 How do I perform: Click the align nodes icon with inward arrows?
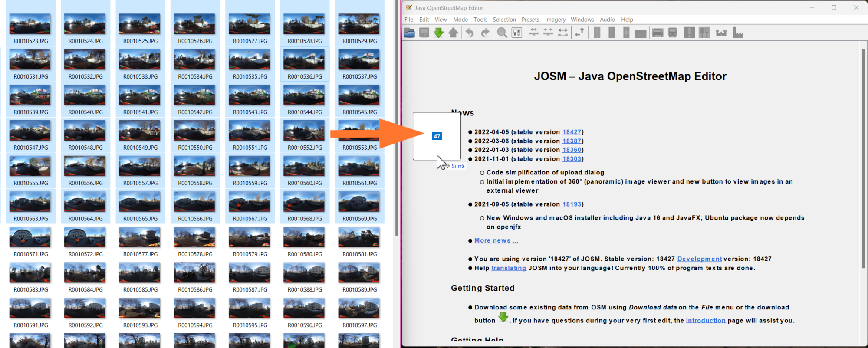point(548,33)
